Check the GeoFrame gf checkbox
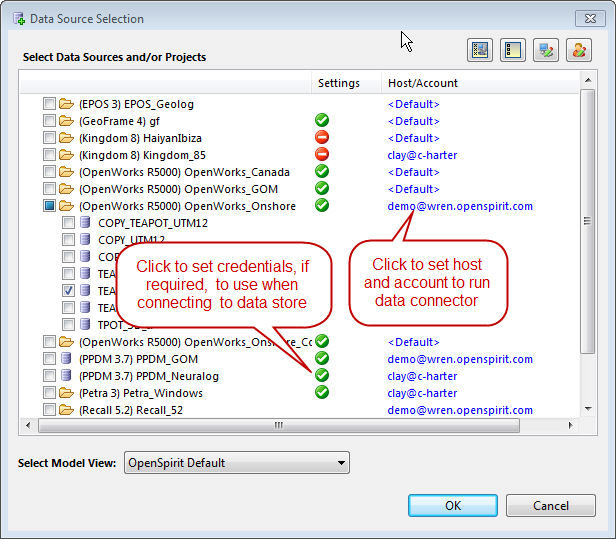 (x=49, y=121)
